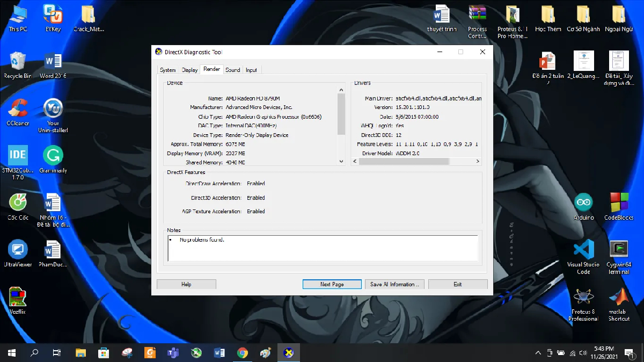This screenshot has height=362, width=644.
Task: Select the Ngoại Ngữ folder
Action: (x=619, y=19)
